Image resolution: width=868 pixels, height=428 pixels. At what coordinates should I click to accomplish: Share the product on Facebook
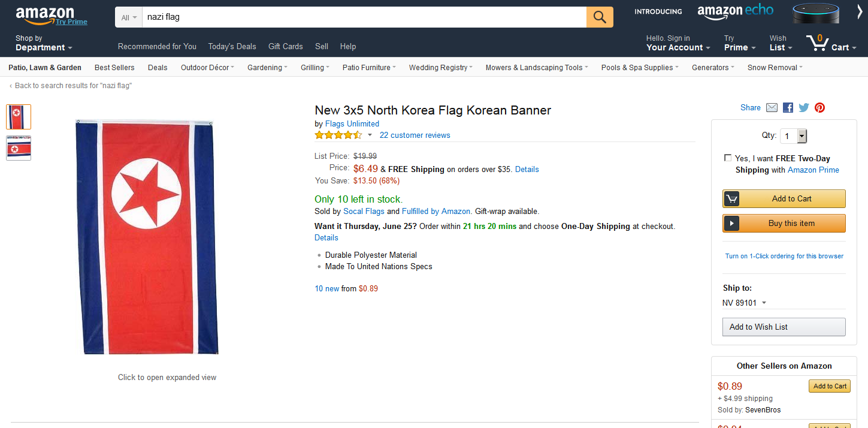point(788,108)
